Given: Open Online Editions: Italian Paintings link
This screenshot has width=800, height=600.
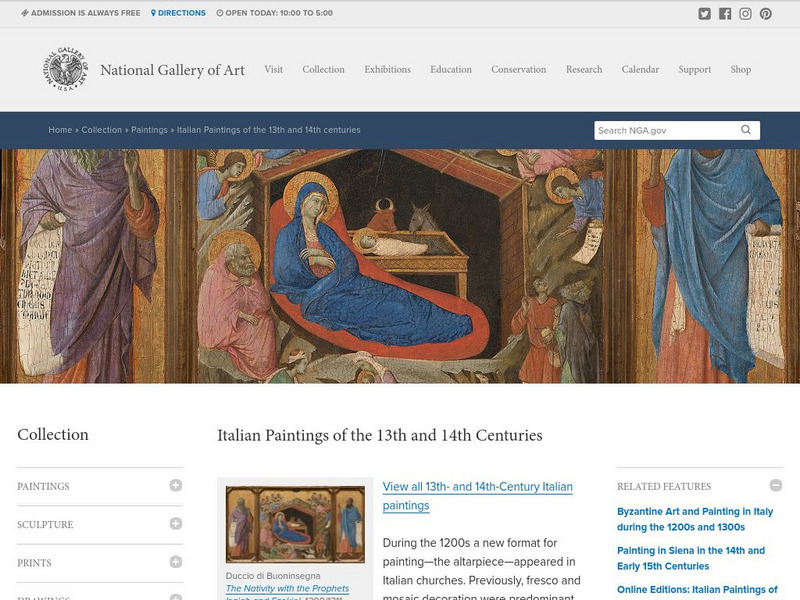Looking at the screenshot, I should pyautogui.click(x=697, y=590).
